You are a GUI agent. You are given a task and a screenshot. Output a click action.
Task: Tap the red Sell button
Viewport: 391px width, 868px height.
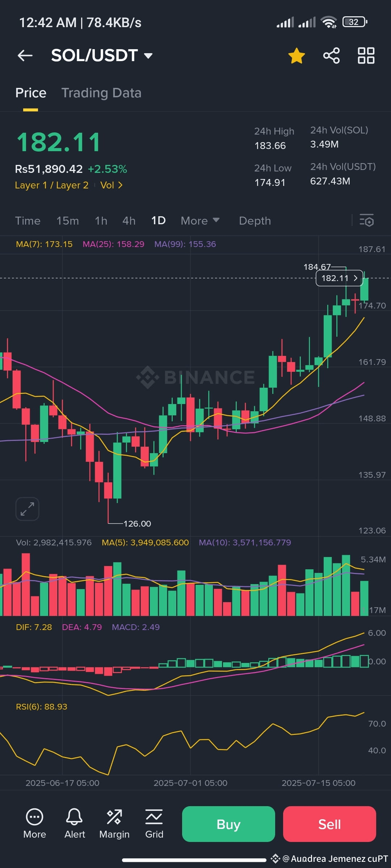pyautogui.click(x=329, y=824)
